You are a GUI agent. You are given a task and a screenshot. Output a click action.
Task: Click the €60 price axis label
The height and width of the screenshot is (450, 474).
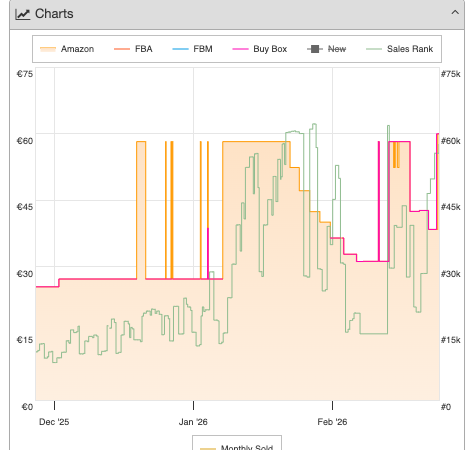[x=25, y=141]
